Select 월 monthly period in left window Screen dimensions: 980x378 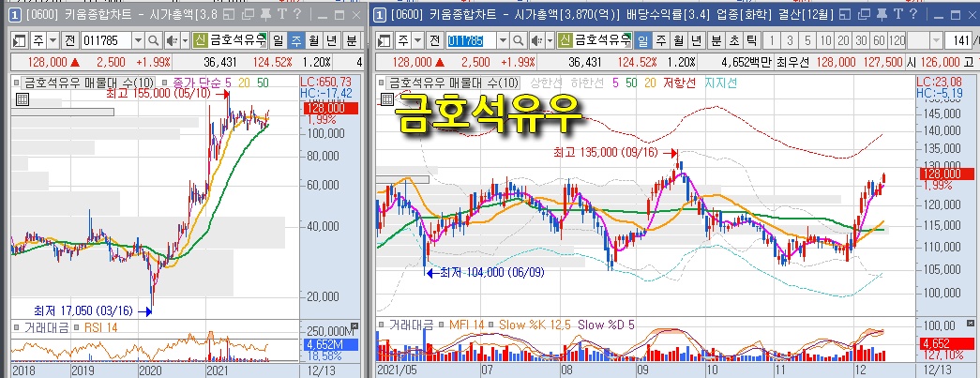[313, 41]
